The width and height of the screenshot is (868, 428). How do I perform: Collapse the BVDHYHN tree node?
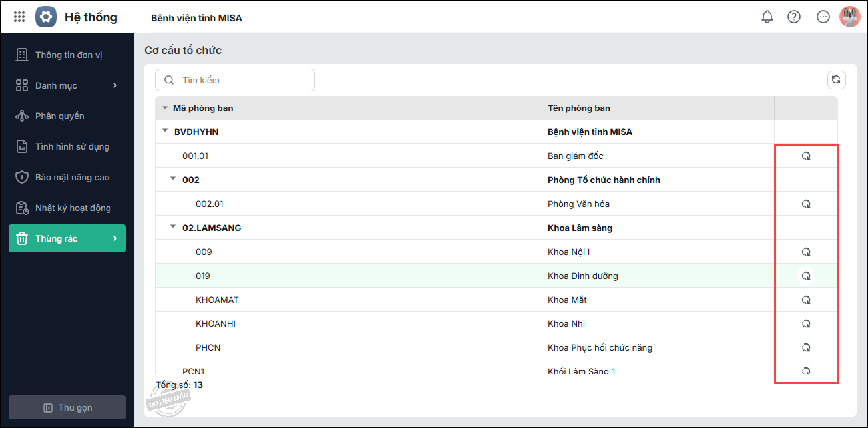coord(165,131)
